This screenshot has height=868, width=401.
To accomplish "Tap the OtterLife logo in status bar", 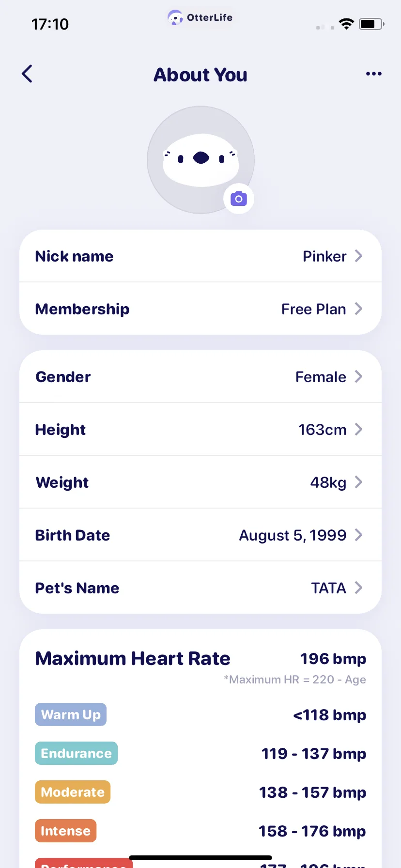I will tap(200, 17).
